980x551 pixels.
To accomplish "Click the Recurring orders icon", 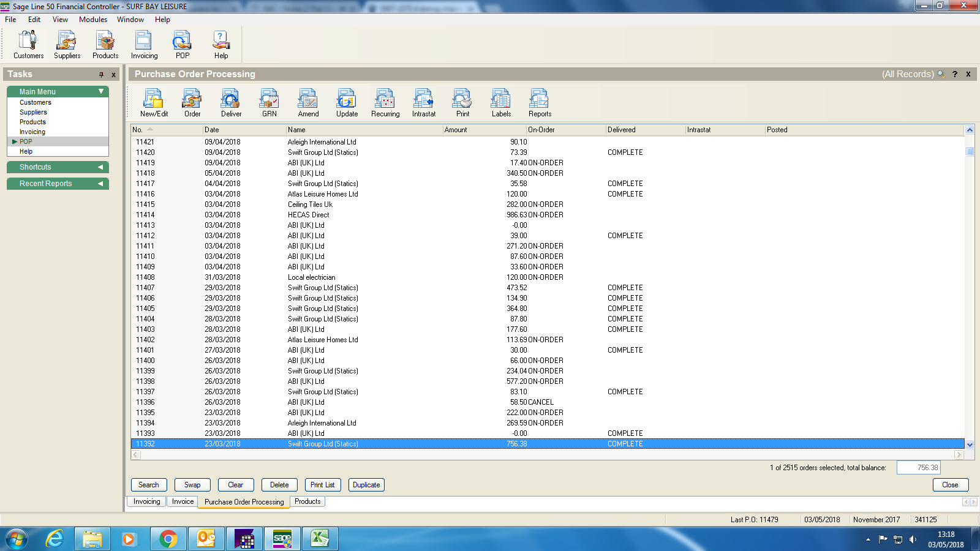I will click(x=385, y=102).
